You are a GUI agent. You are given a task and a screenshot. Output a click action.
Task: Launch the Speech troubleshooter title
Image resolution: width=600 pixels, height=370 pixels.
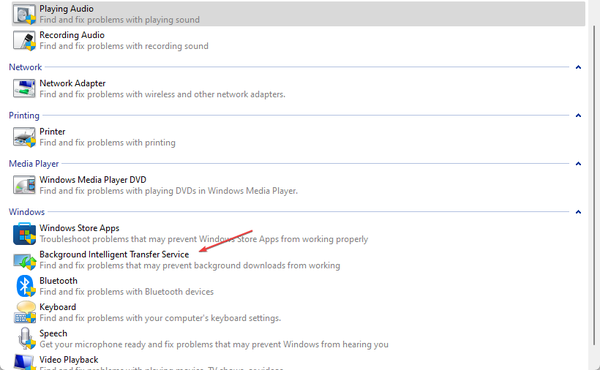click(53, 334)
